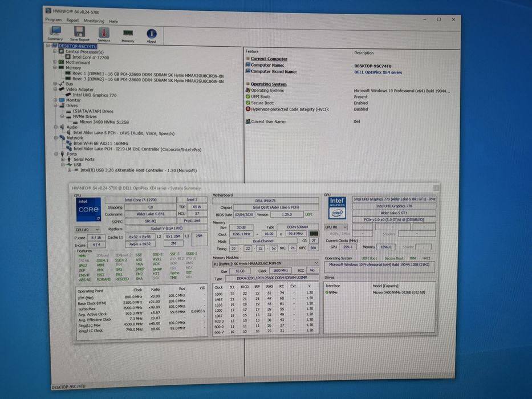The height and width of the screenshot is (399, 532).
Task: Click the Motherboard node icon
Action: pyautogui.click(x=62, y=63)
